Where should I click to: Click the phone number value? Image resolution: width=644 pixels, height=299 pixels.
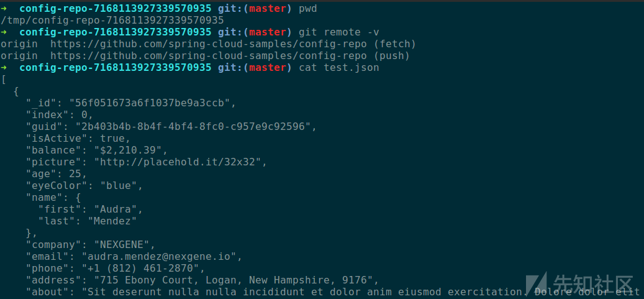point(143,268)
